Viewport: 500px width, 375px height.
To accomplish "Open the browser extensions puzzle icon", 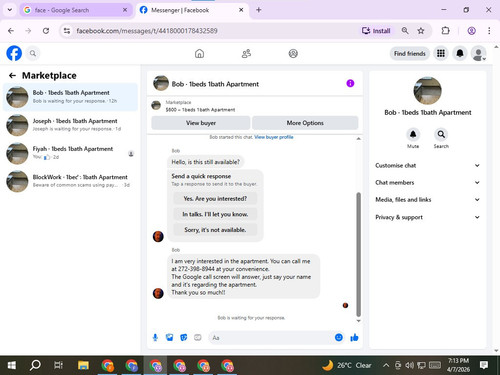I will coord(445,31).
